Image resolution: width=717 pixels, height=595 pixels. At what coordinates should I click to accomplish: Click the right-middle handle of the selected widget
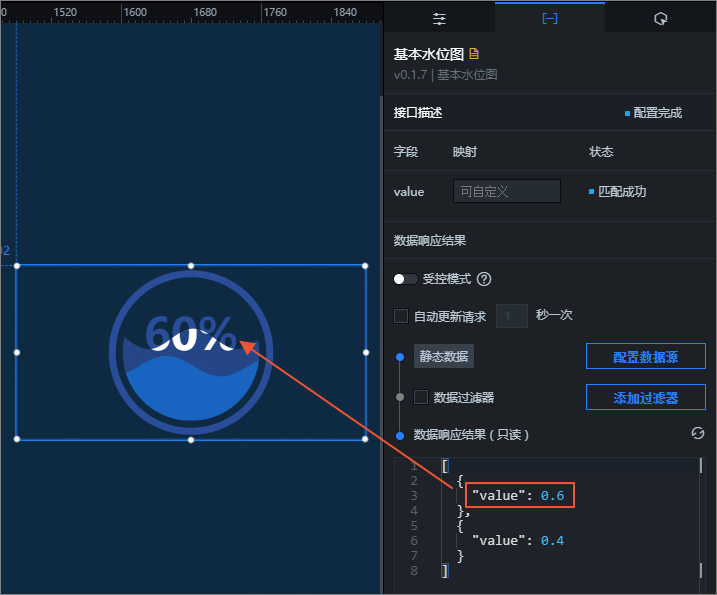(x=366, y=352)
